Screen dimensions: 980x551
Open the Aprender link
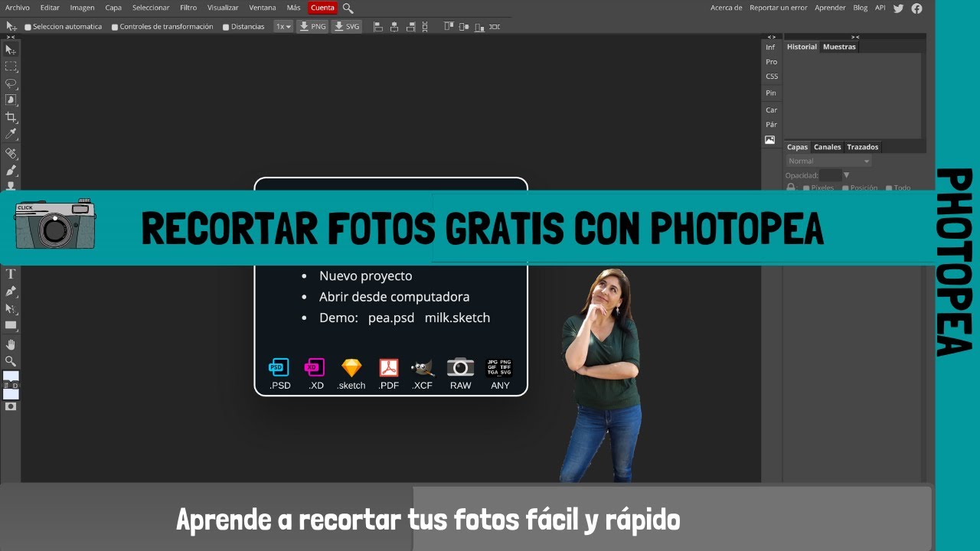tap(830, 8)
